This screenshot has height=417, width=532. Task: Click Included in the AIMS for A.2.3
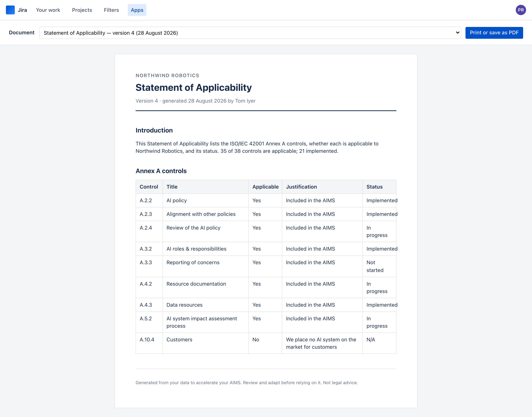(x=322, y=214)
